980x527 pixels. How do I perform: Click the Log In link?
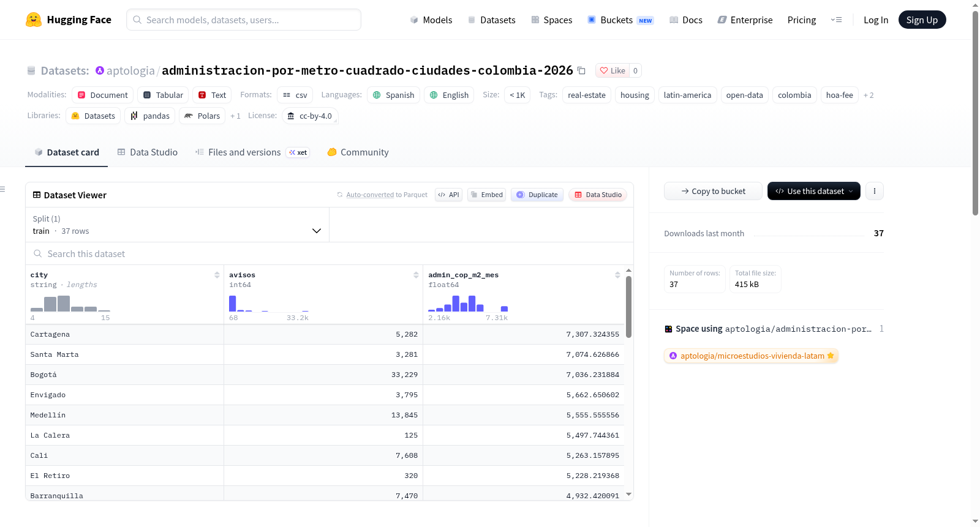[x=876, y=20]
